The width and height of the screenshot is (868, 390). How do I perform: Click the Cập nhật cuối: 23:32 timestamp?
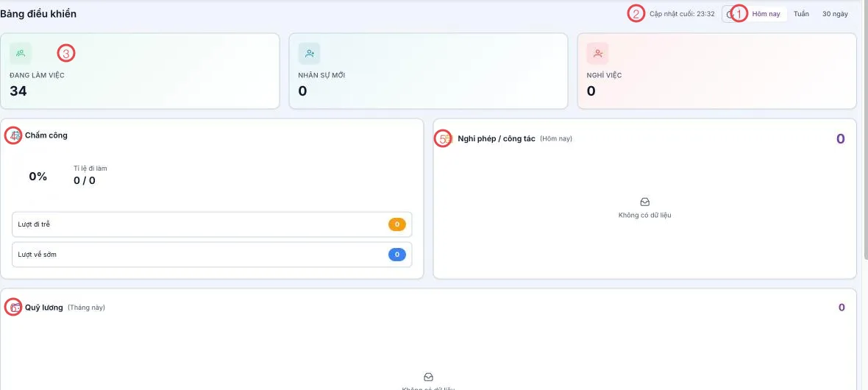tap(682, 14)
